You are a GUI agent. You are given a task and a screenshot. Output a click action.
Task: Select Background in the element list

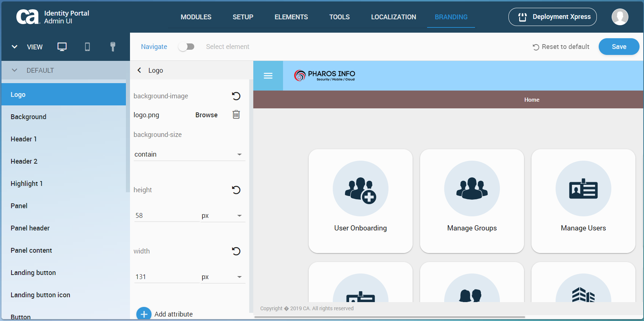click(64, 117)
